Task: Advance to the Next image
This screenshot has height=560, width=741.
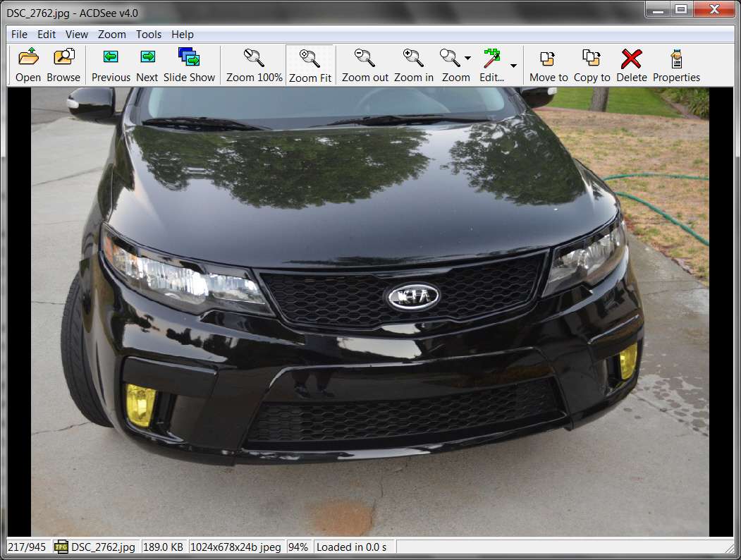Action: 147,65
